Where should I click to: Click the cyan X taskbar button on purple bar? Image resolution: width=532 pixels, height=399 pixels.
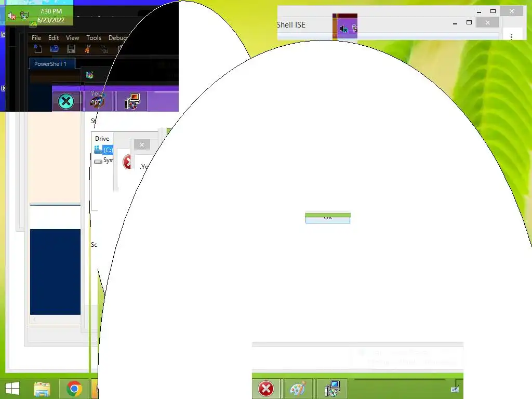(66, 101)
